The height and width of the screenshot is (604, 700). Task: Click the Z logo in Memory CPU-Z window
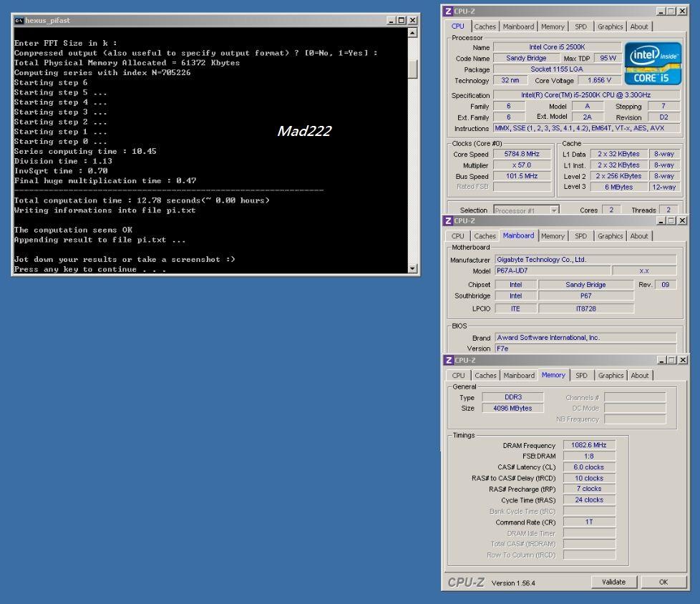[448, 360]
